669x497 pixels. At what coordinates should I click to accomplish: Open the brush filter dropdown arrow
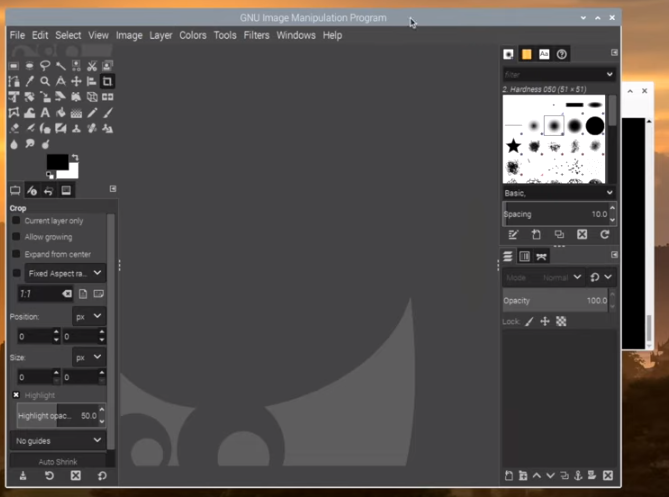(610, 74)
